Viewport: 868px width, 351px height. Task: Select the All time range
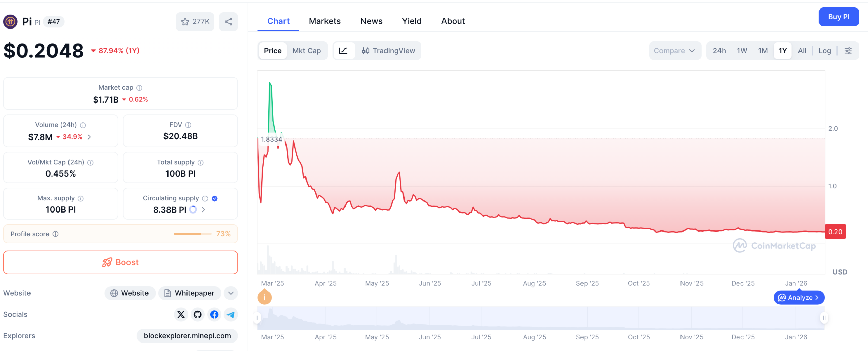(x=802, y=51)
